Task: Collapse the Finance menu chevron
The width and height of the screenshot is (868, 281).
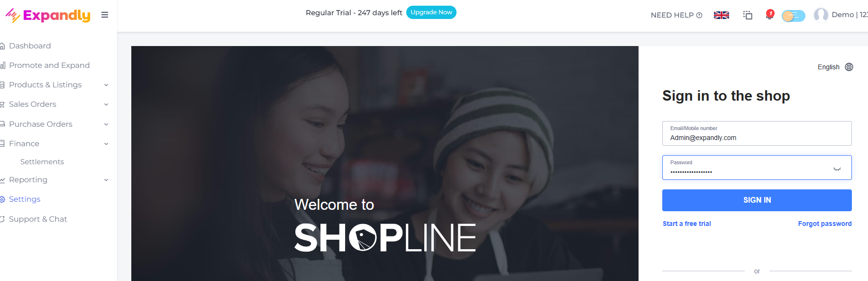Action: [x=106, y=144]
